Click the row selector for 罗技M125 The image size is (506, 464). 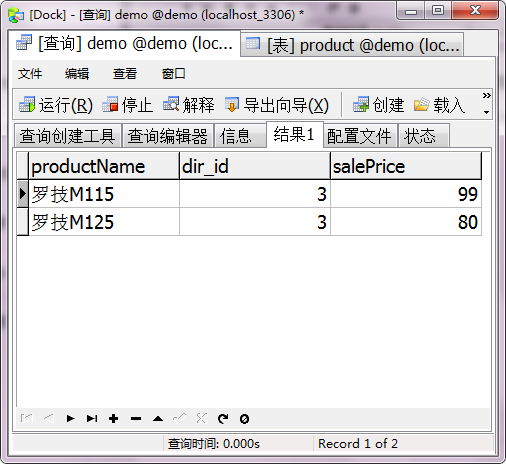pyautogui.click(x=23, y=222)
